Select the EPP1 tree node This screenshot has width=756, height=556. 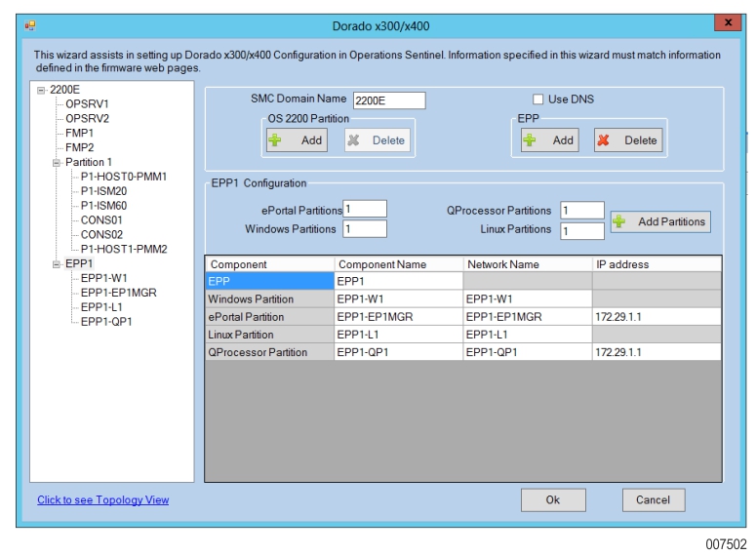pyautogui.click(x=79, y=263)
